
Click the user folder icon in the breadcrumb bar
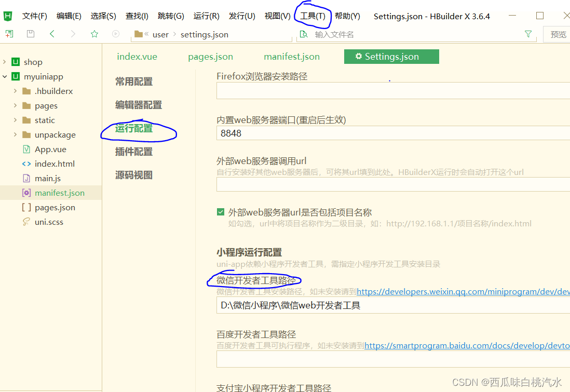pyautogui.click(x=139, y=34)
